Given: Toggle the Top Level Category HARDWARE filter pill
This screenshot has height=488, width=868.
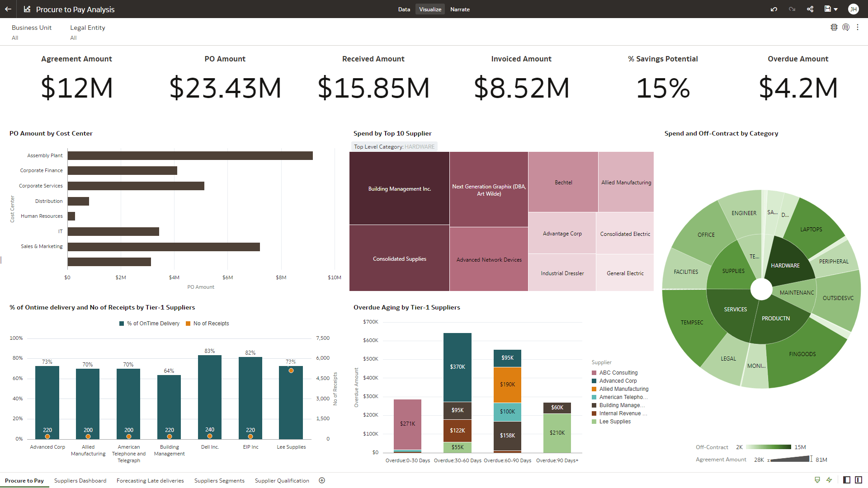Looking at the screenshot, I should [394, 146].
